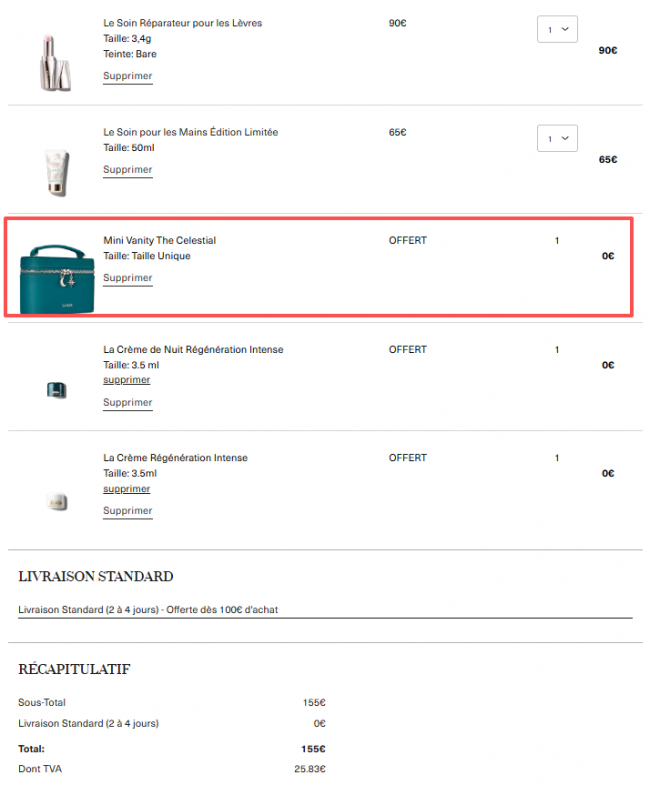This screenshot has width=650, height=785.
Task: Select La Crème Régénération Intense product name
Action: [175, 458]
